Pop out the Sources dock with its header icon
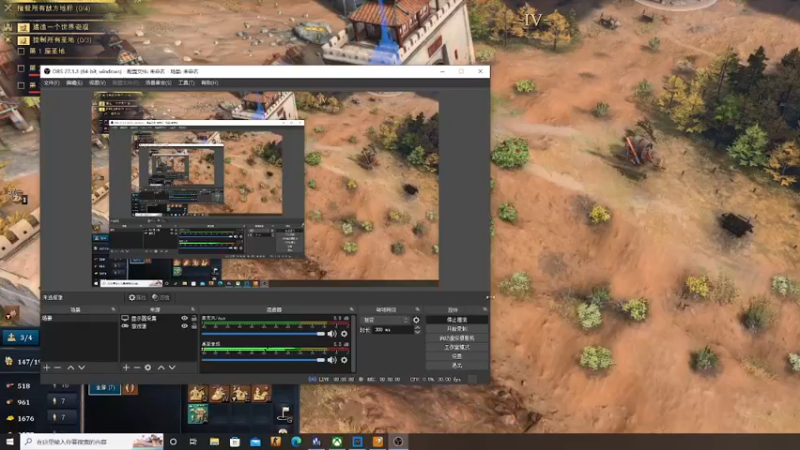This screenshot has height=450, width=800. click(x=193, y=310)
